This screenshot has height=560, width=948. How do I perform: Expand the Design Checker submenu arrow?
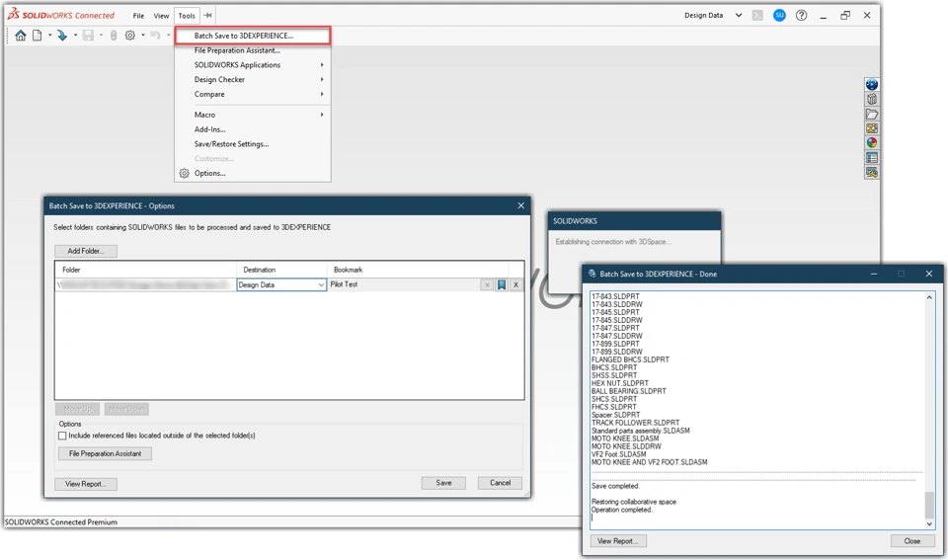tap(322, 80)
